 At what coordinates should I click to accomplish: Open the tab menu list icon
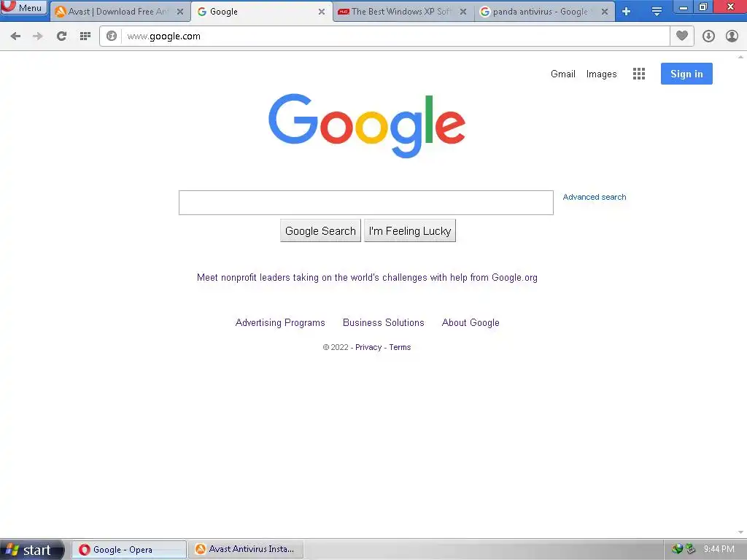click(x=657, y=12)
